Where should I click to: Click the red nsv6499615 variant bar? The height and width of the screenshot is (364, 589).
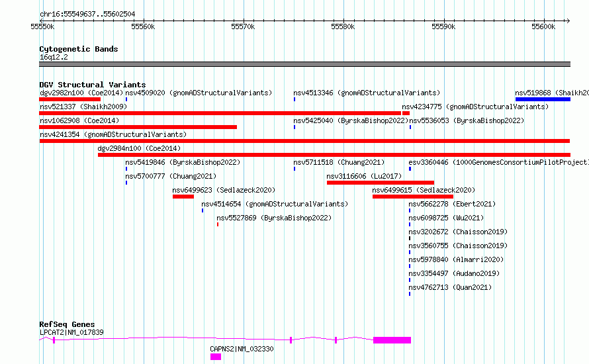[413, 197]
